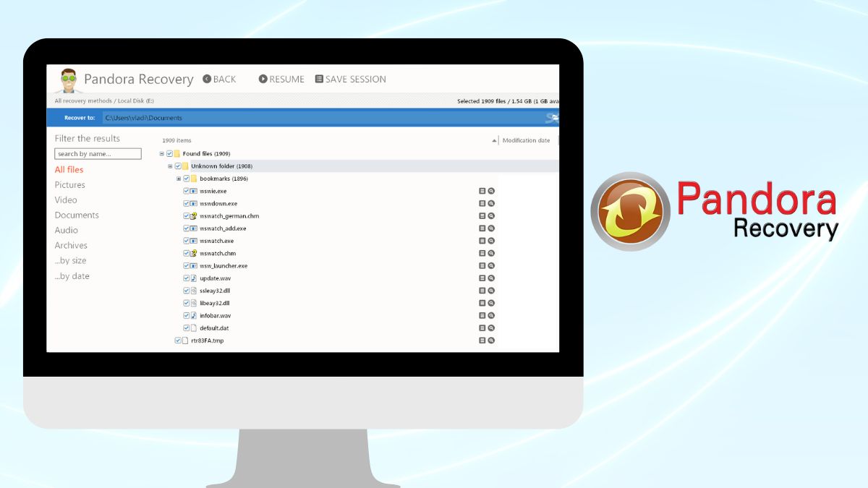Preview wswatch_add.exe using its magnifier icon
This screenshot has height=488, width=868.
[491, 228]
